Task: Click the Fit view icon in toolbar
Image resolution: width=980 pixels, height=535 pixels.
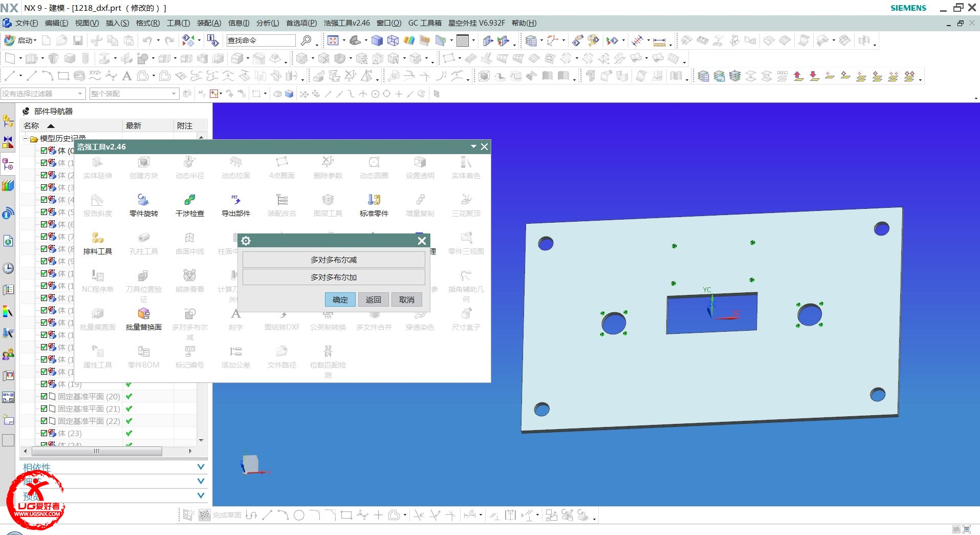Action: coord(333,40)
